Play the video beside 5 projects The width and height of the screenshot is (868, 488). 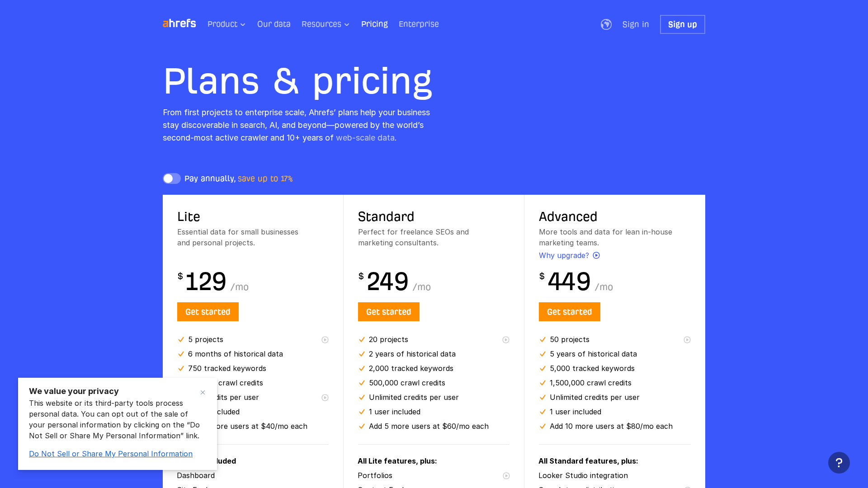325,340
